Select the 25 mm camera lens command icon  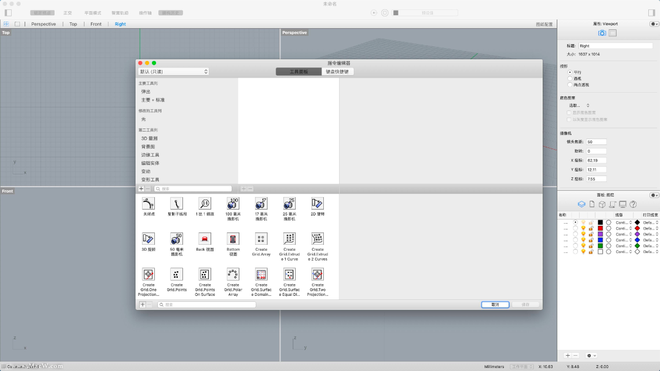click(289, 204)
